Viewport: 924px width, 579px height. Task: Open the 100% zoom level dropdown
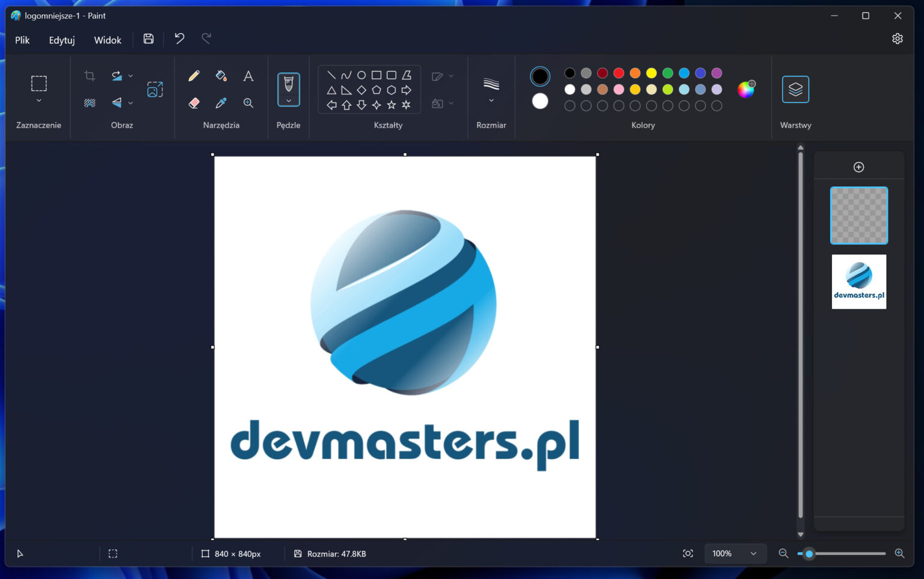coord(735,553)
